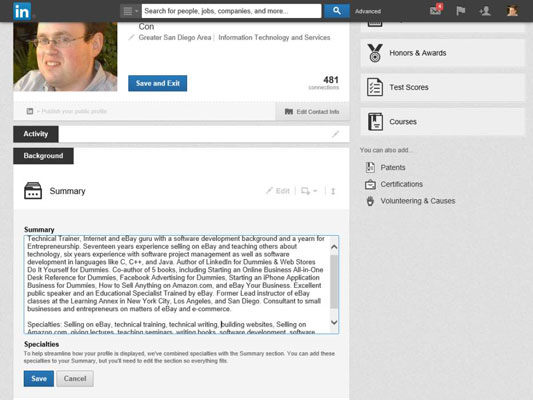Click Volunteering & Causes link
The image size is (533, 400).
pyautogui.click(x=418, y=201)
